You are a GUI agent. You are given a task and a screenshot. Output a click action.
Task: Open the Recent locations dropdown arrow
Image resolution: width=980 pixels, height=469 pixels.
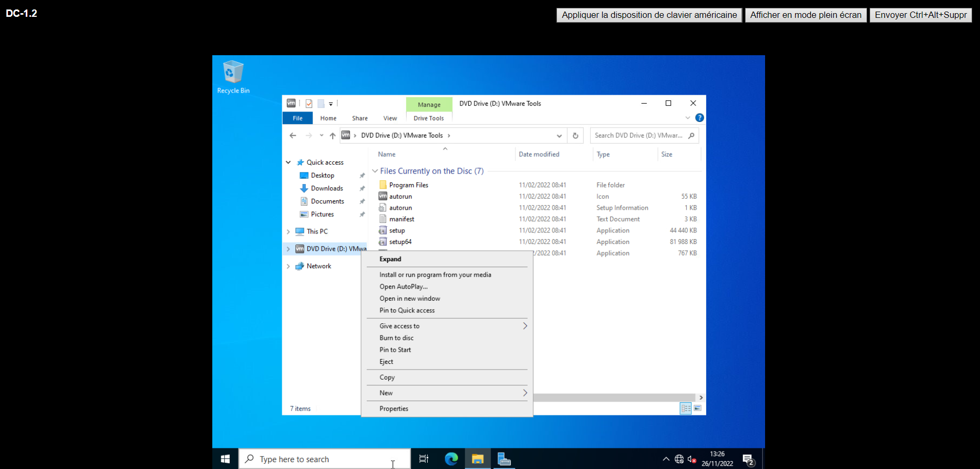click(322, 136)
